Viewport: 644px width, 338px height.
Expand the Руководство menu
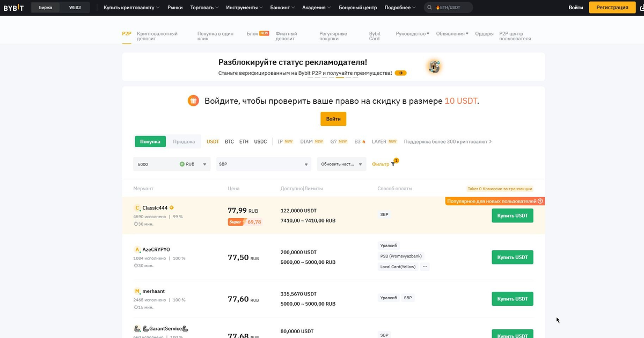click(413, 33)
